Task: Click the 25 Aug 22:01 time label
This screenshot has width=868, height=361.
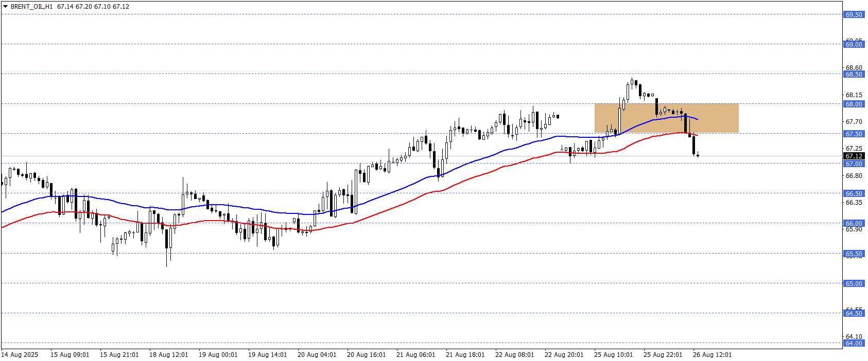Action: [x=663, y=354]
